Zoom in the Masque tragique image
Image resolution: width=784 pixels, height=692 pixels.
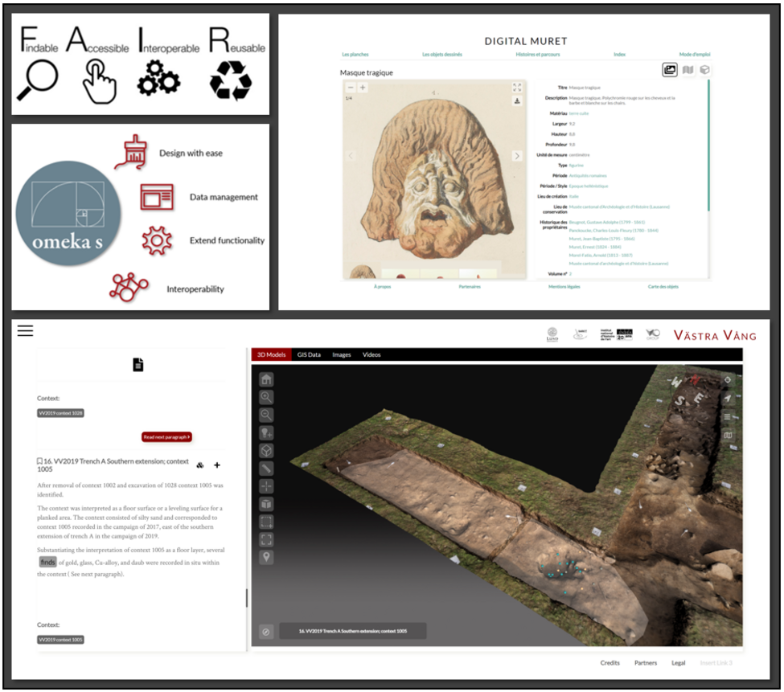tap(363, 88)
